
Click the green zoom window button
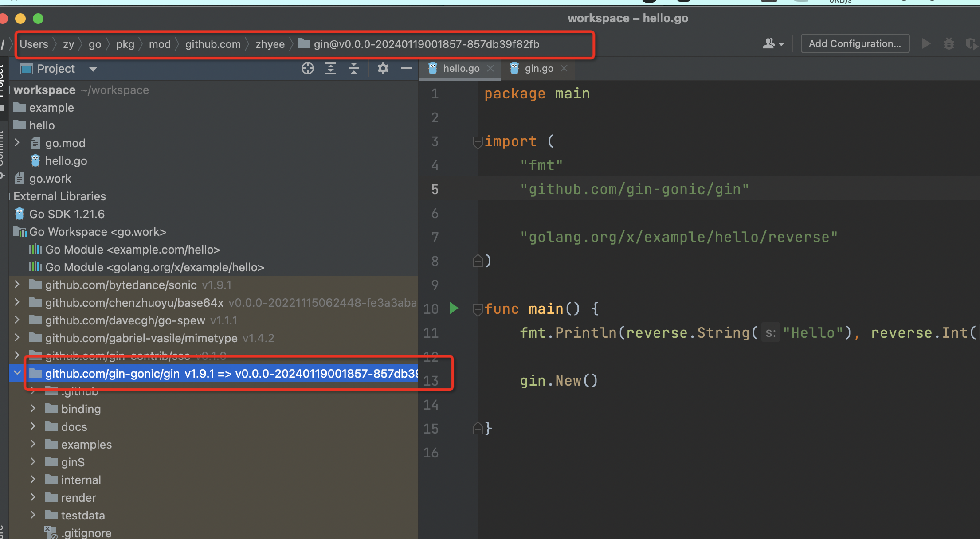38,19
